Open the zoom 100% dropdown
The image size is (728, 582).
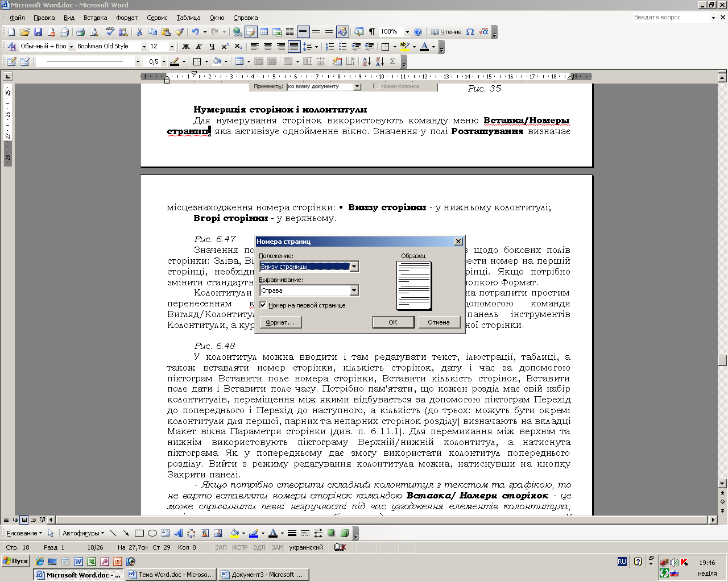(x=407, y=32)
